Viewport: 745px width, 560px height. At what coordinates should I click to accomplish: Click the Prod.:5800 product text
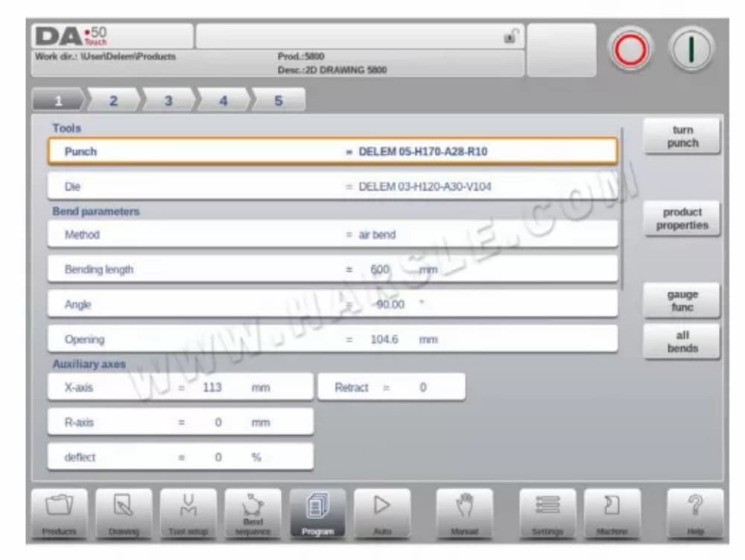coord(301,57)
